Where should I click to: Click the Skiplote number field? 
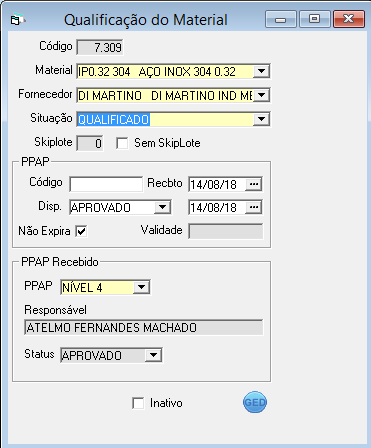click(90, 143)
